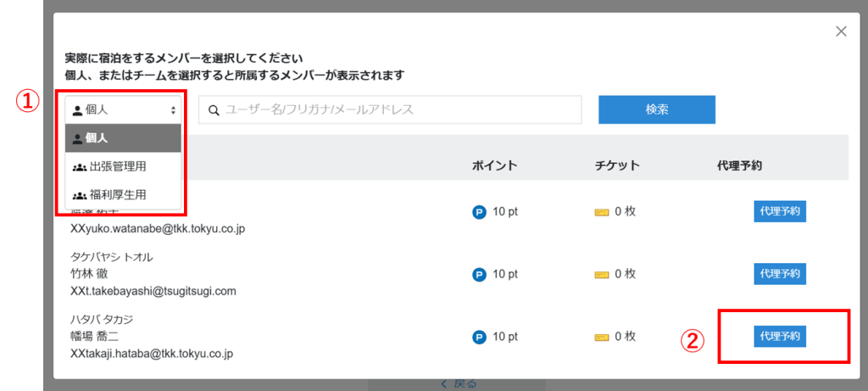Click the 戻る link below the dialog
The height and width of the screenshot is (391, 868).
(x=458, y=384)
